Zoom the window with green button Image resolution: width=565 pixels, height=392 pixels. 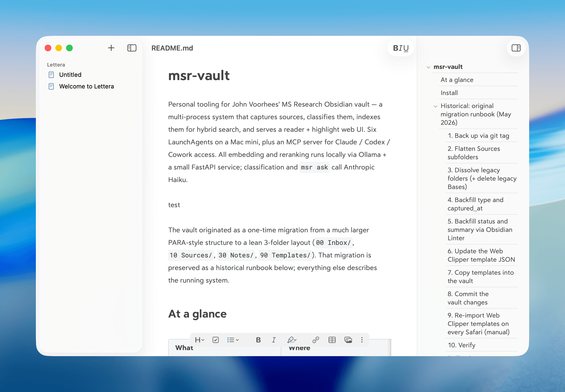point(70,48)
